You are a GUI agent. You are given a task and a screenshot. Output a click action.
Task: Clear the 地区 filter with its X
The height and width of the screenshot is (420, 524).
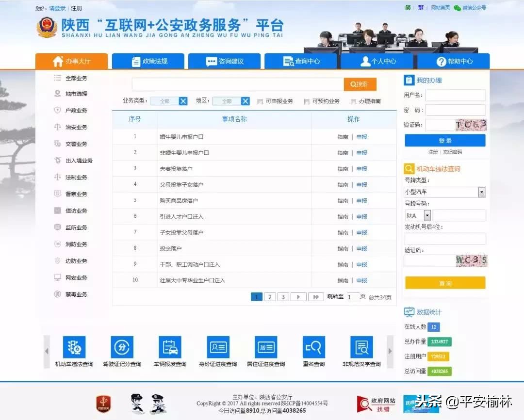[x=246, y=101]
